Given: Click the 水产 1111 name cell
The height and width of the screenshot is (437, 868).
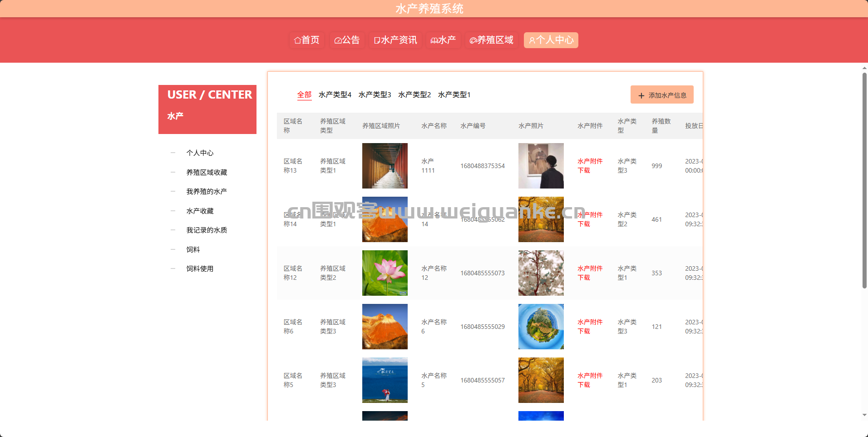Looking at the screenshot, I should click(428, 166).
